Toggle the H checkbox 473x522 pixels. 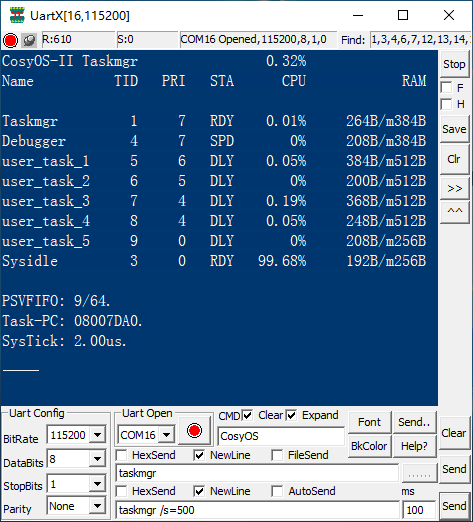pos(447,104)
